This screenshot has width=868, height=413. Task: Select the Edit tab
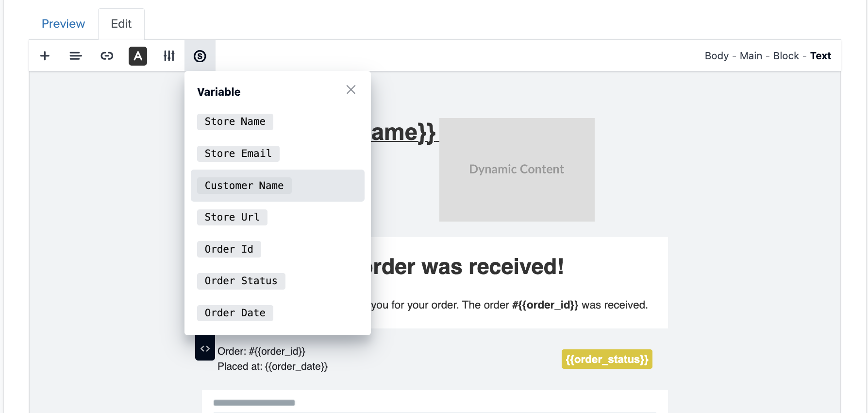click(x=121, y=24)
